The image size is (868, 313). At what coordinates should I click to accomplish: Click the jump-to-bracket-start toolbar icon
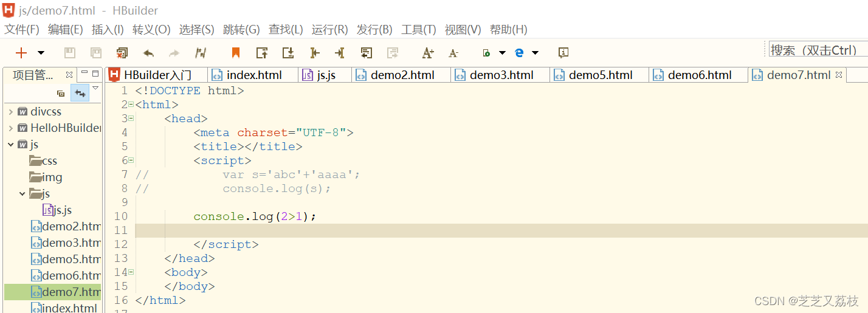point(314,53)
